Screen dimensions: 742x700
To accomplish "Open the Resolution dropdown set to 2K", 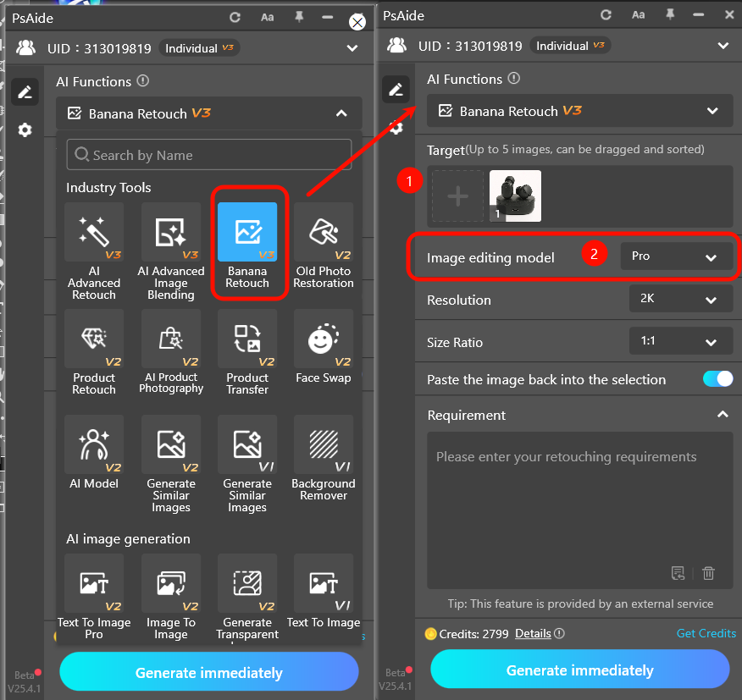I will 681,299.
